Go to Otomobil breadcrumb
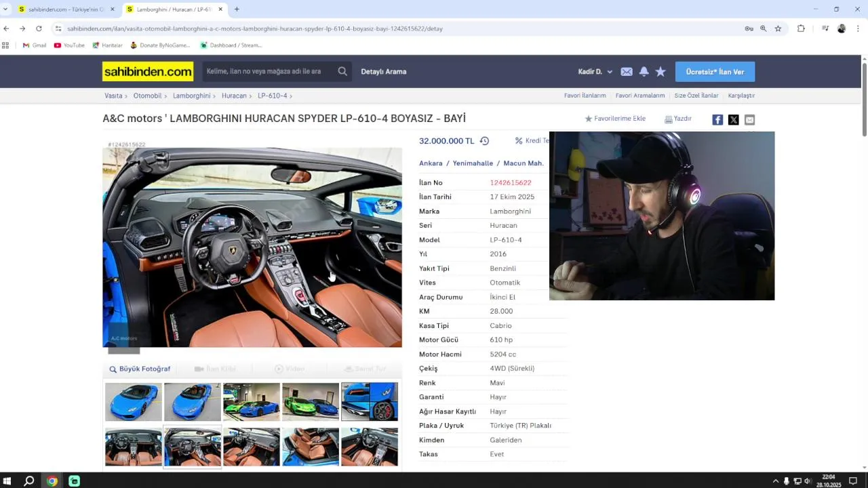The width and height of the screenshot is (868, 488). pos(147,96)
